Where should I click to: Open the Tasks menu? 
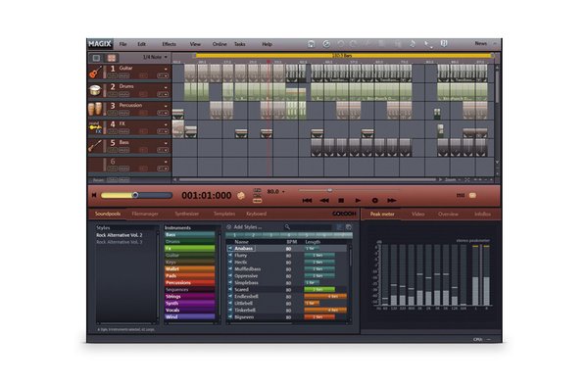(x=240, y=44)
